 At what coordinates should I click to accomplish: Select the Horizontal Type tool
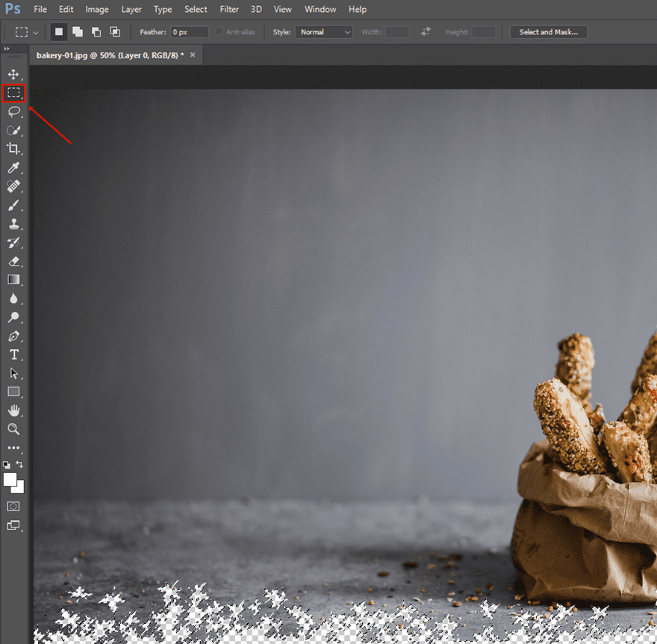(x=13, y=354)
